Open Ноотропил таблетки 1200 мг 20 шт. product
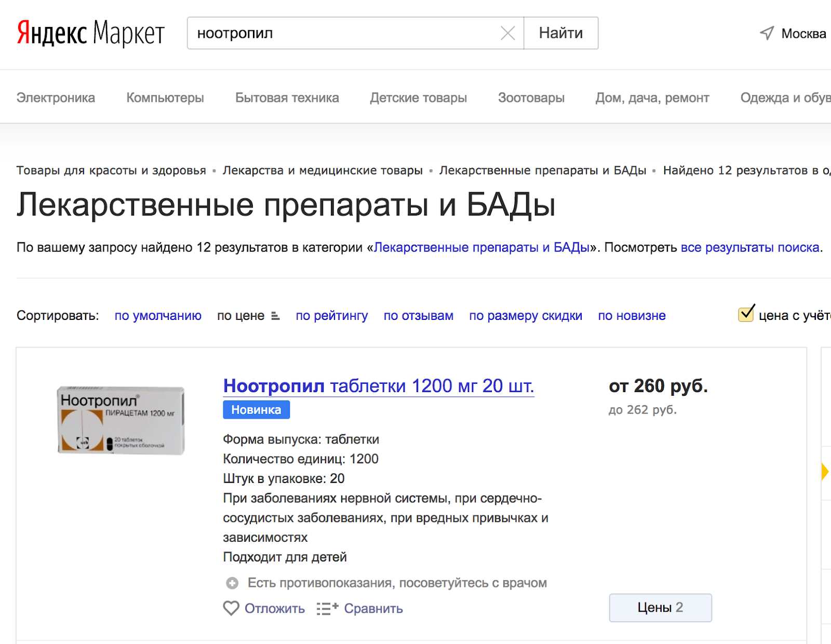831x644 pixels. click(379, 386)
